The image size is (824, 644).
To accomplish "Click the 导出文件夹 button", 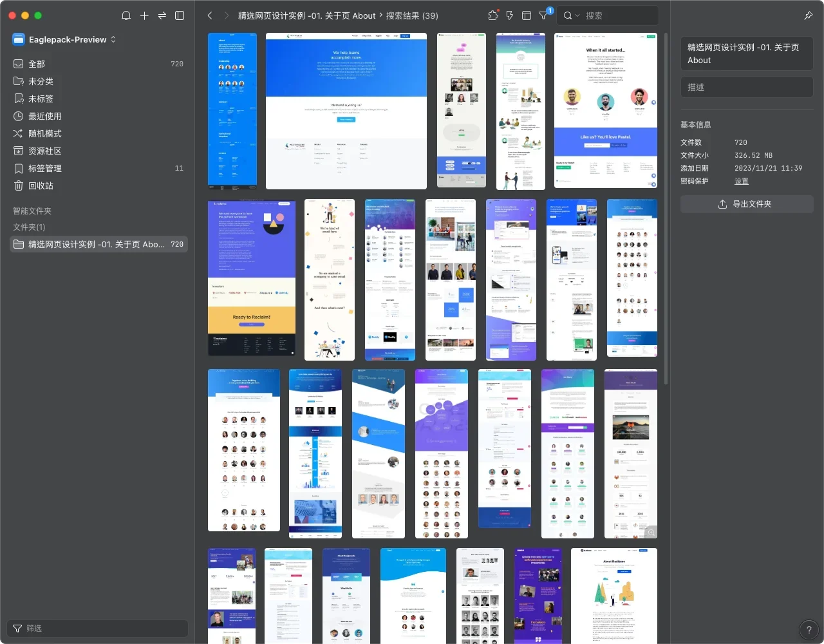I will pyautogui.click(x=747, y=204).
